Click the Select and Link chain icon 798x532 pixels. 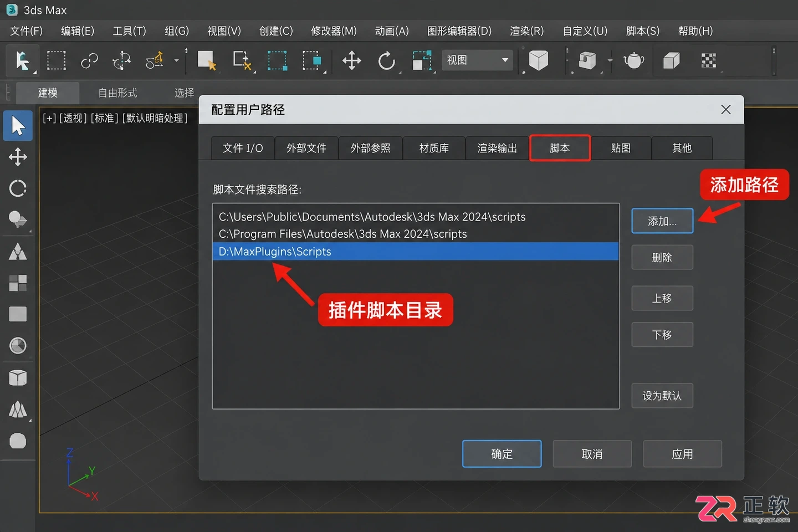pos(89,60)
